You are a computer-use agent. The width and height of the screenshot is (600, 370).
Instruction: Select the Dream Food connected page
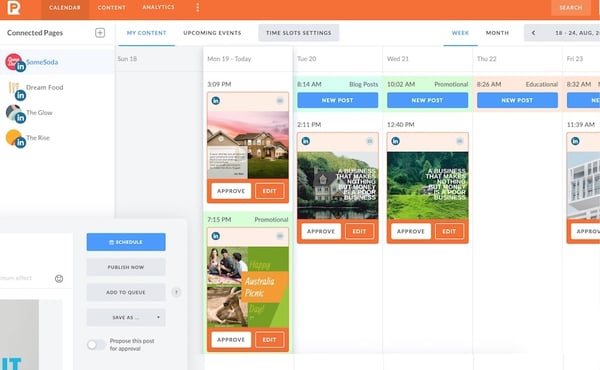(57, 87)
